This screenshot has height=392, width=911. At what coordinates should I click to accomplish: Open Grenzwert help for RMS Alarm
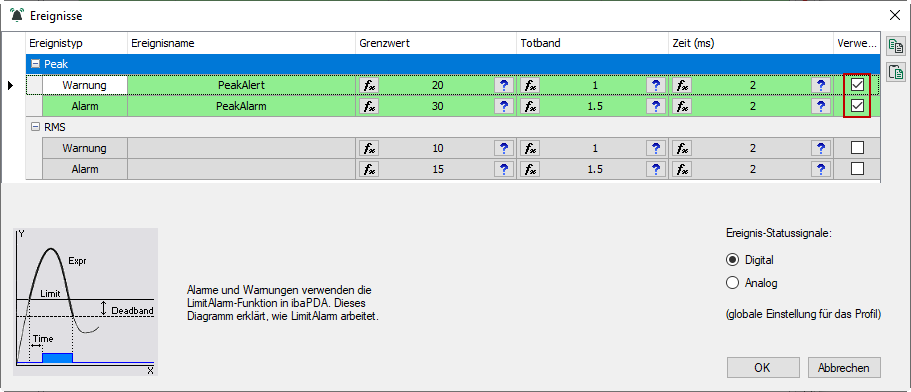[x=504, y=169]
